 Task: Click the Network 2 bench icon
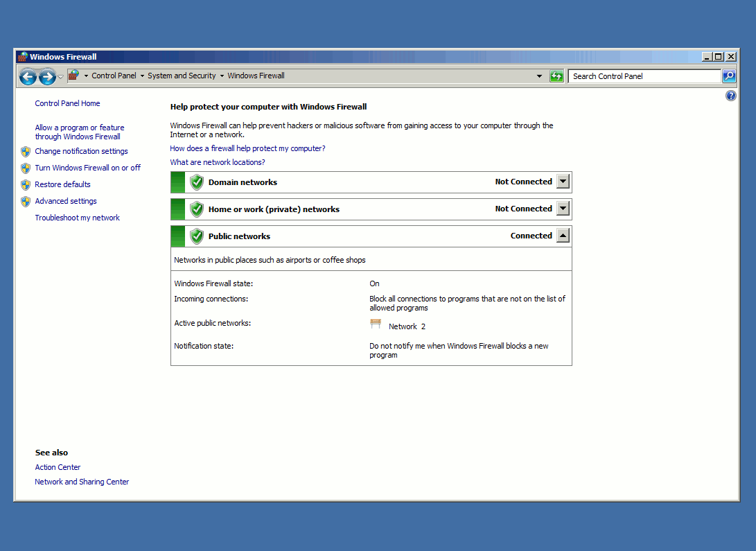[x=376, y=324]
